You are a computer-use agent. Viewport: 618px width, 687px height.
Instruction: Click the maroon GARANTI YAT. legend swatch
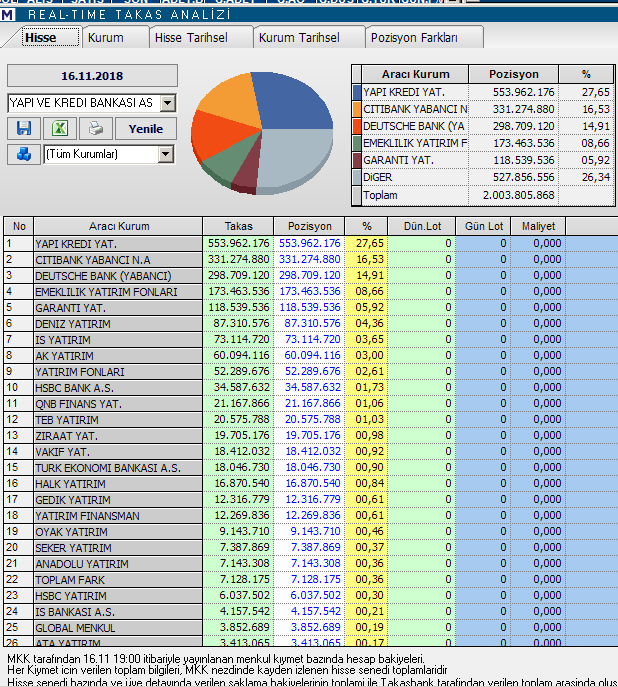coord(357,160)
